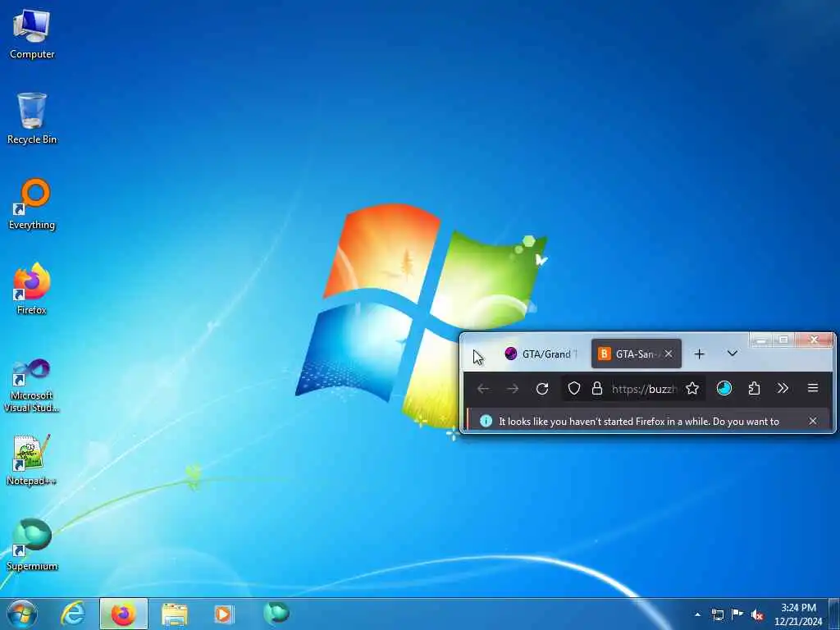Open the Action Center flag icon

(x=737, y=614)
